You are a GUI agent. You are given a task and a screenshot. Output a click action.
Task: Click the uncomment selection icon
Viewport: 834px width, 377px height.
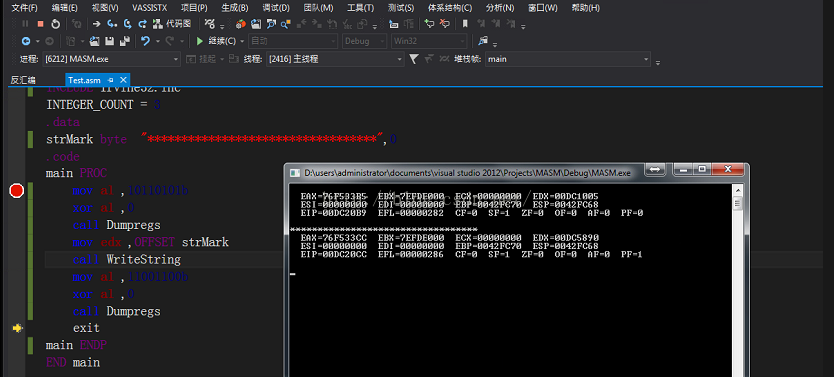coord(444,23)
